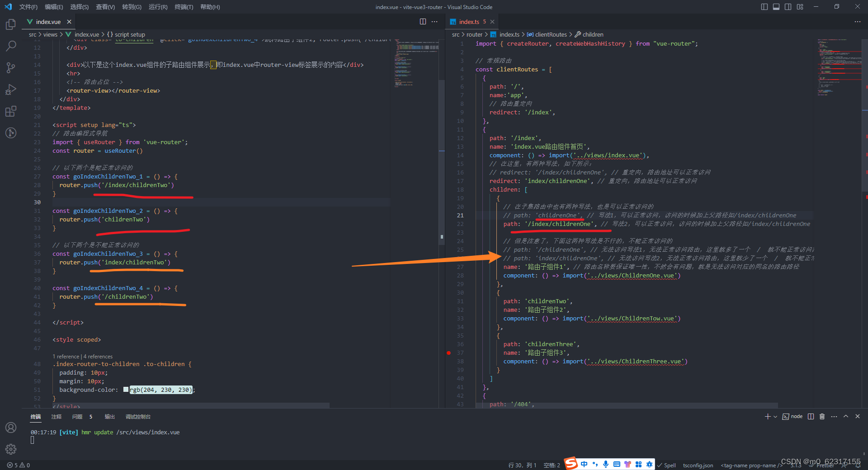Split the index.vue editor to the right
This screenshot has width=868, height=470.
423,22
